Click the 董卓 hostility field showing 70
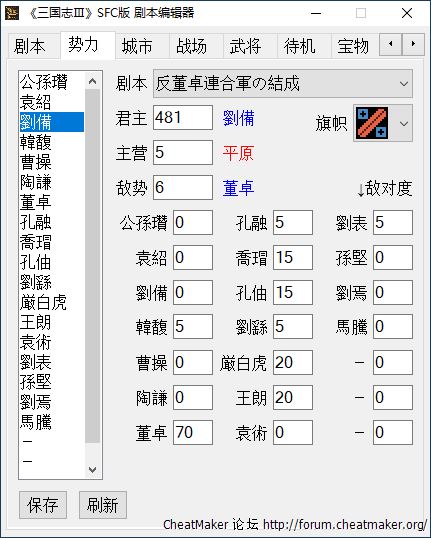The image size is (431, 538). tap(193, 432)
